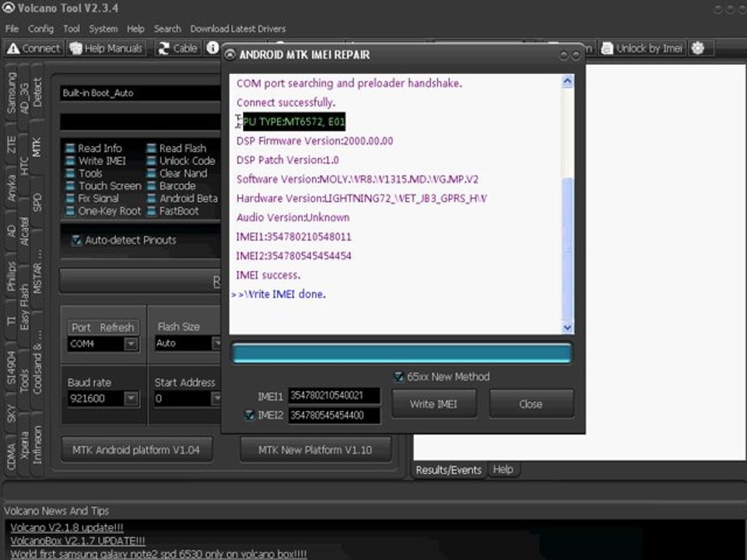The height and width of the screenshot is (560, 747).
Task: Switch to the MTK side tab
Action: (37, 147)
